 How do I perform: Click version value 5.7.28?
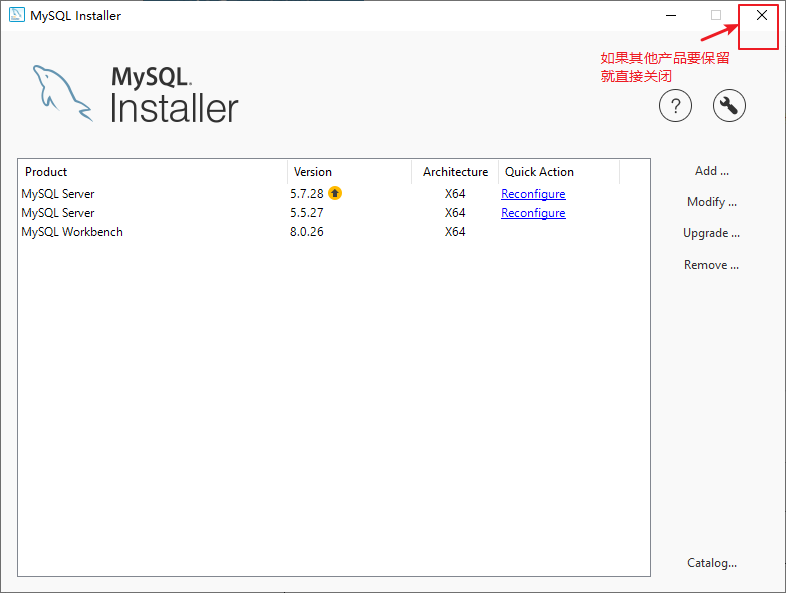pos(306,194)
